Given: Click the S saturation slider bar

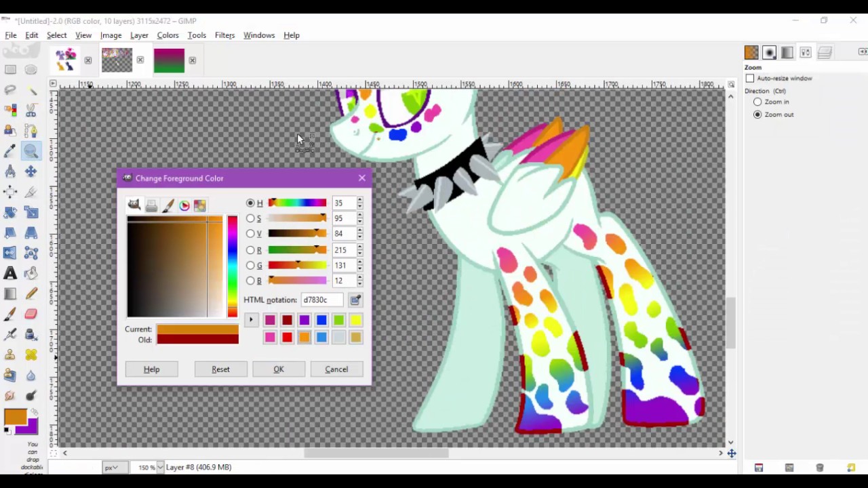Looking at the screenshot, I should (x=297, y=218).
